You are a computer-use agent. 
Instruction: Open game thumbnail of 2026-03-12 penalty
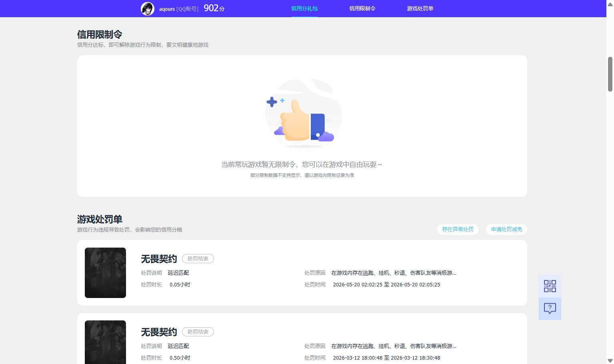pos(105,342)
